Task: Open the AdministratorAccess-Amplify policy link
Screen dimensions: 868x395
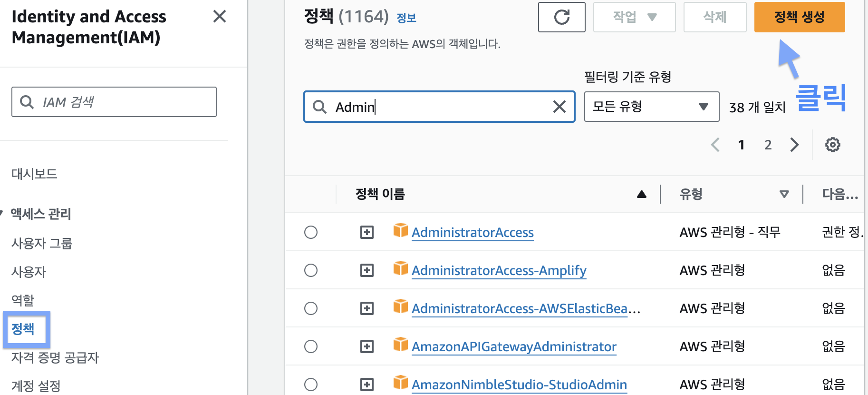Action: pos(499,270)
